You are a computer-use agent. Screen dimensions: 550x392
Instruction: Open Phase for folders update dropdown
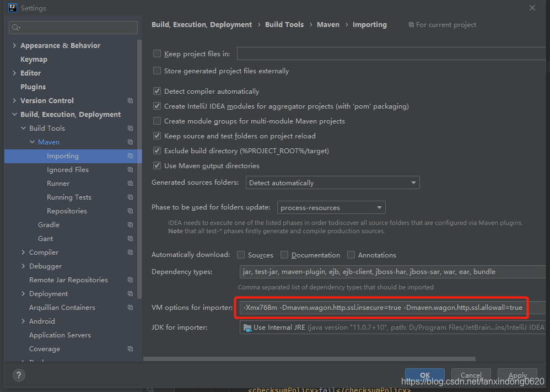pyautogui.click(x=331, y=207)
